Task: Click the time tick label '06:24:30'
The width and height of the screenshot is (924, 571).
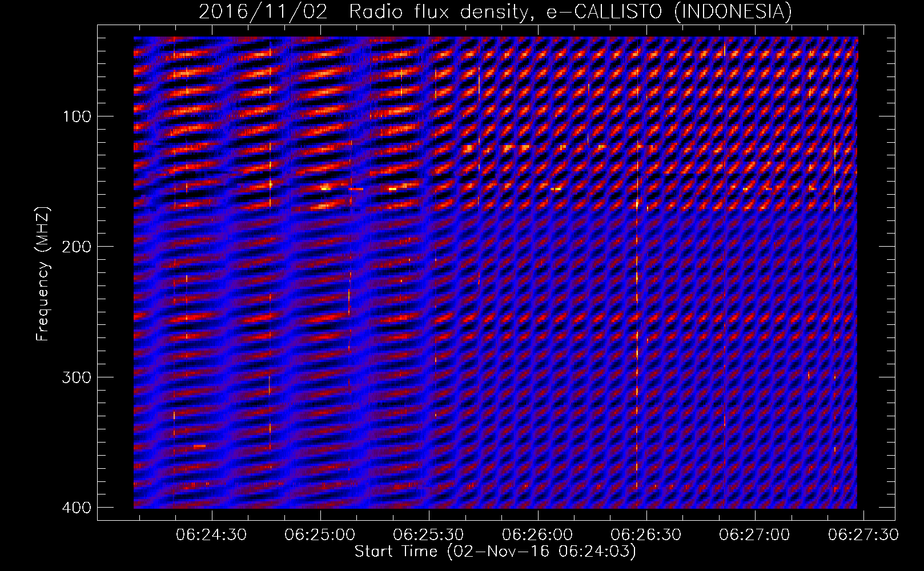Action: point(211,535)
